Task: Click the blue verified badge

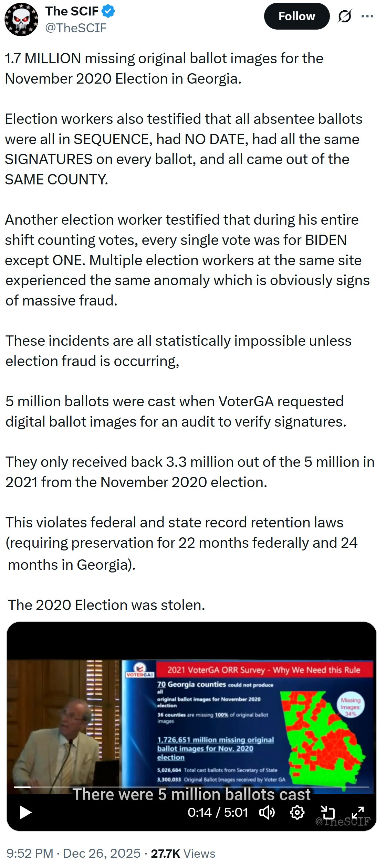Action: 109,11
